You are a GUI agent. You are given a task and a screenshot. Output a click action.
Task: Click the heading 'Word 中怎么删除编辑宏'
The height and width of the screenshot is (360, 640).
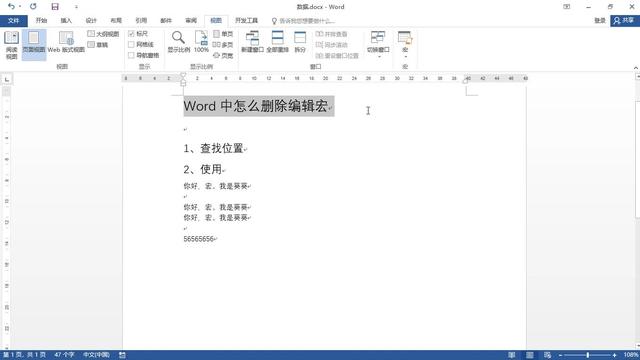point(256,106)
